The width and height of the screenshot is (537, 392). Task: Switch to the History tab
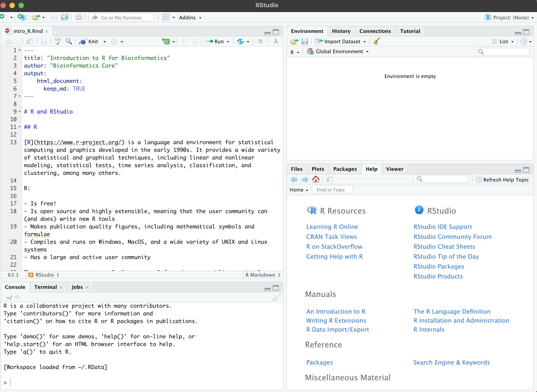pyautogui.click(x=341, y=31)
